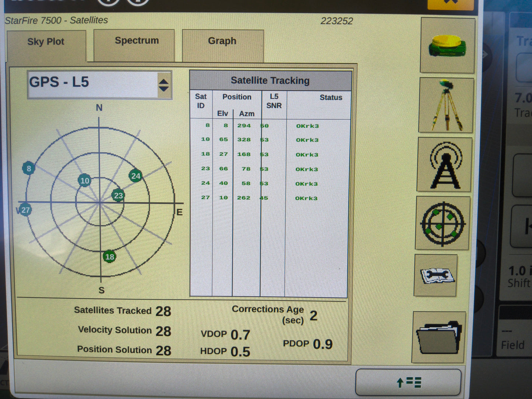Screen dimensions: 532x399
Task: Close the page with the yellow X button
Action: coord(451,4)
